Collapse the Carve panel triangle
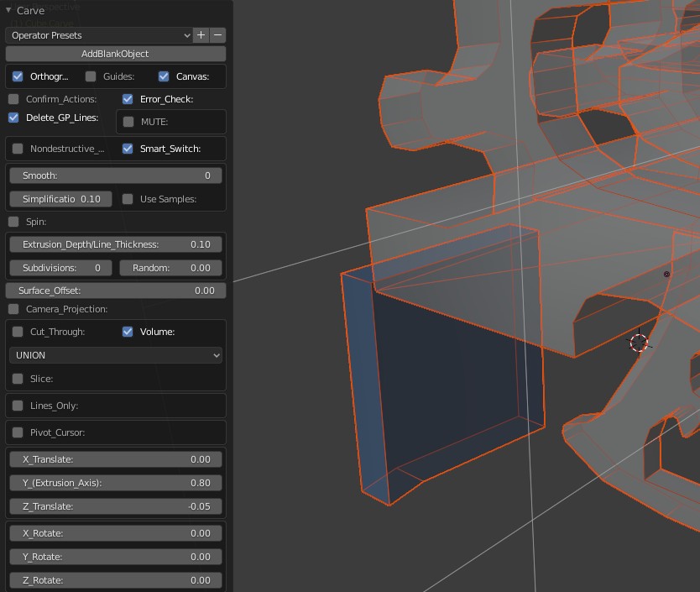 coord(8,11)
